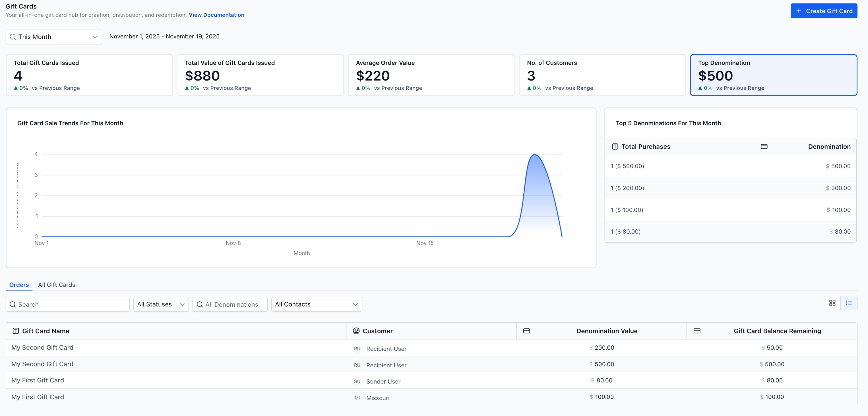
Task: Click the SU avatar for Sender User
Action: [x=357, y=381]
